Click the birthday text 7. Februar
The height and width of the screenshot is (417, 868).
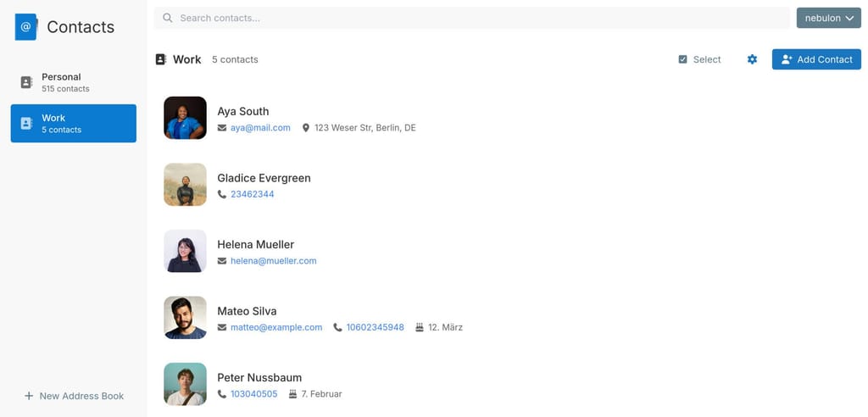click(321, 394)
